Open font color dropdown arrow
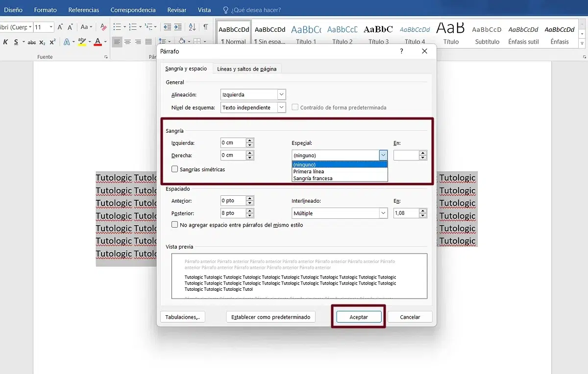 [105, 42]
